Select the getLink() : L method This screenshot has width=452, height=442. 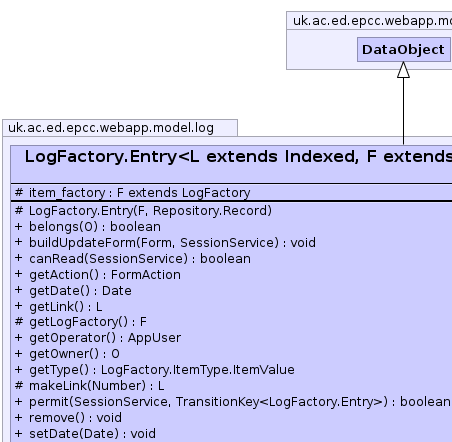pyautogui.click(x=59, y=307)
